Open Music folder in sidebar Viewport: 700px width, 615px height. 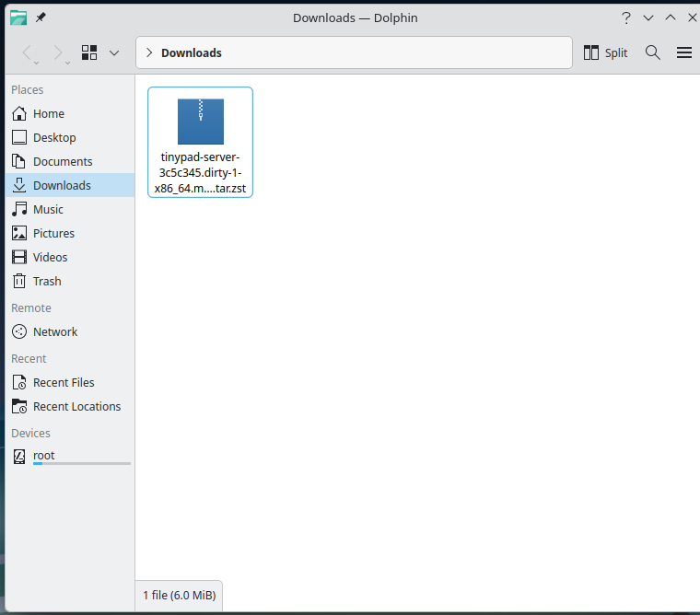(70, 209)
